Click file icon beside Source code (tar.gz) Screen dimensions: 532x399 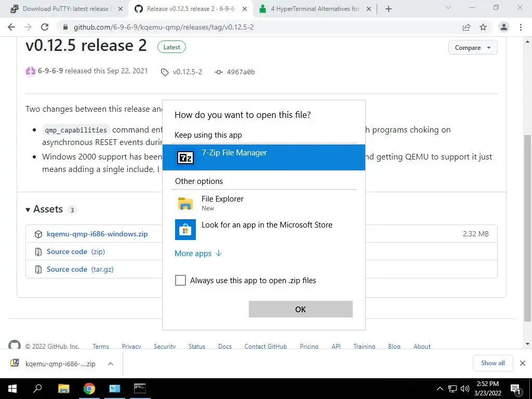coord(38,270)
